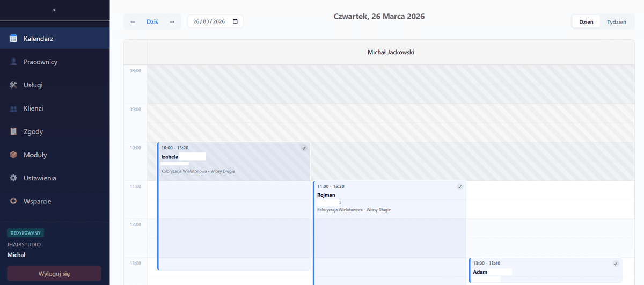This screenshot has width=644, height=285.
Task: Click the Klienci people icon
Action: point(13,108)
